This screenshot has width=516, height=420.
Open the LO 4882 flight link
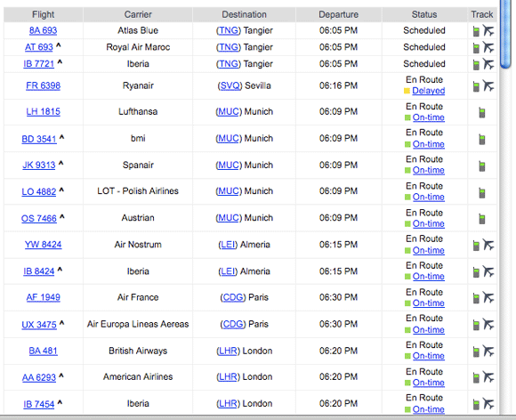point(39,191)
